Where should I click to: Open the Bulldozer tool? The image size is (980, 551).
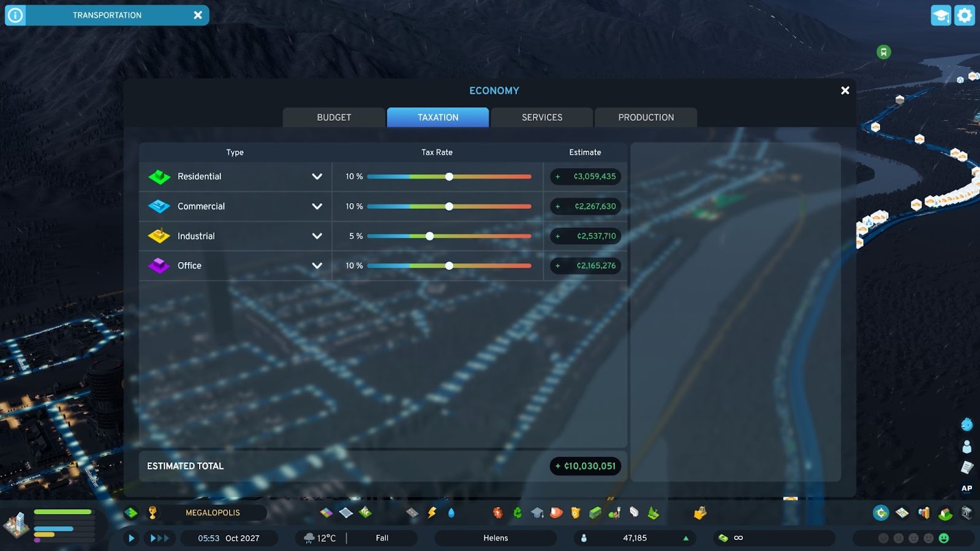point(700,512)
